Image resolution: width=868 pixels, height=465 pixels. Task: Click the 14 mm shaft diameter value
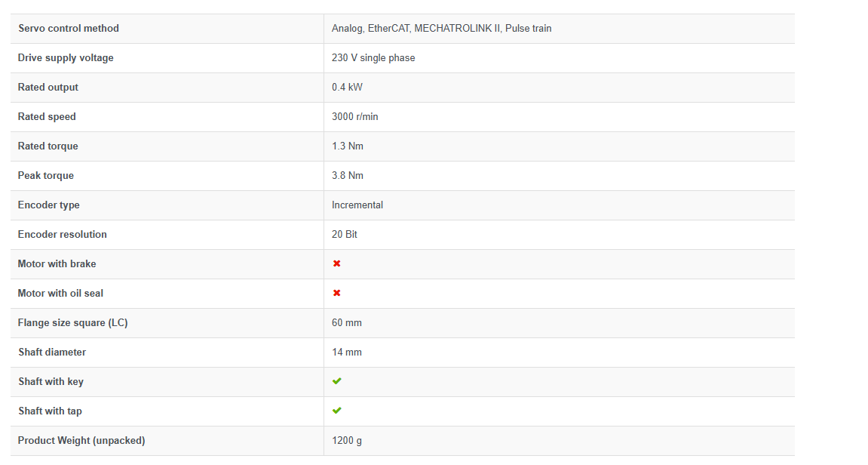click(347, 353)
